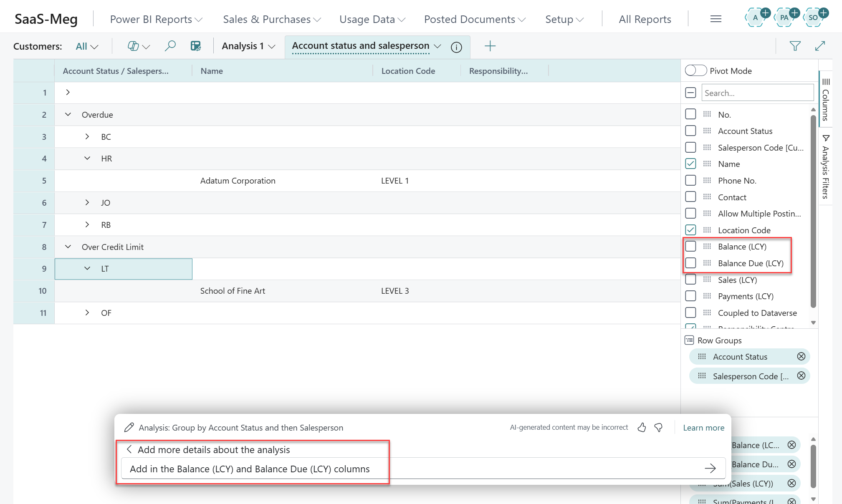
Task: Open the filter pane funnel icon
Action: pyautogui.click(x=795, y=46)
